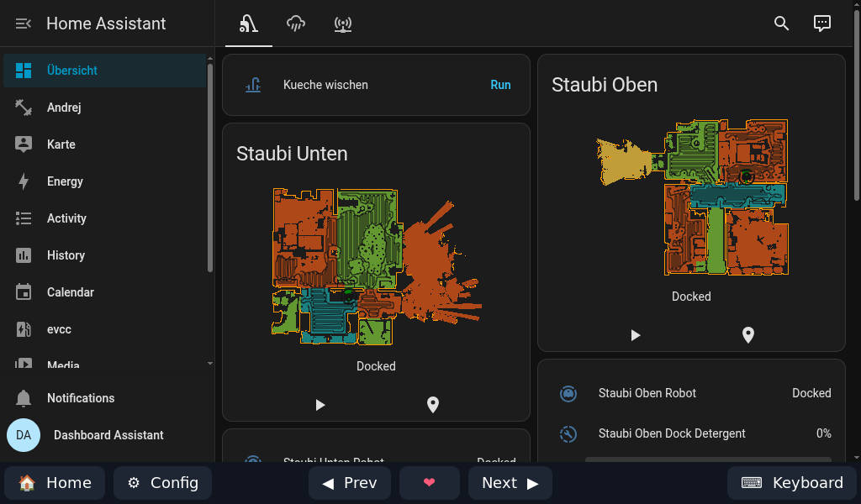
Task: Open Andrej in the sidebar
Action: click(x=105, y=108)
